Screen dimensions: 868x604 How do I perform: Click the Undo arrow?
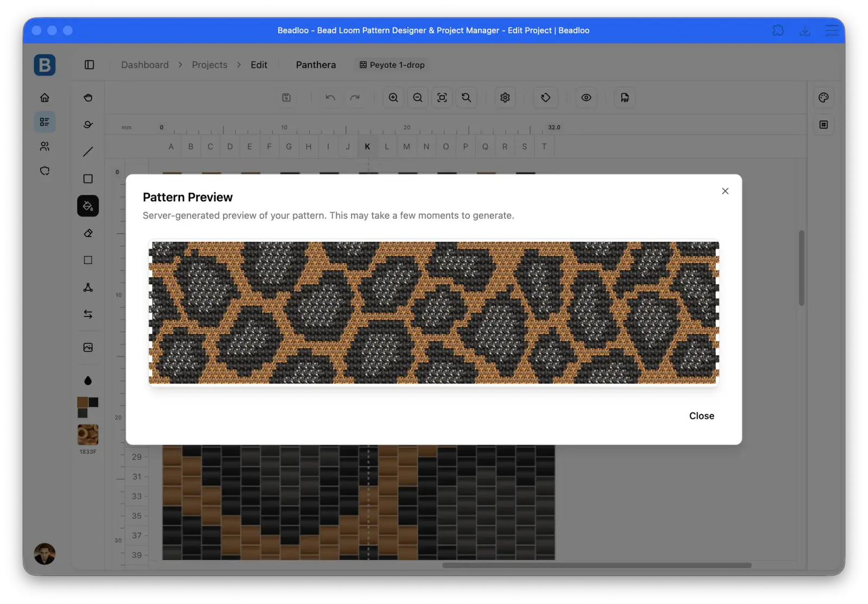click(x=330, y=98)
